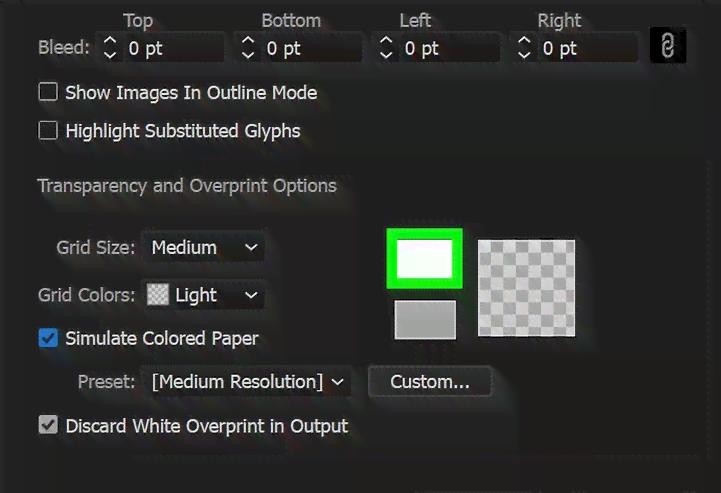
Task: Click the Bleed: label
Action: [64, 47]
